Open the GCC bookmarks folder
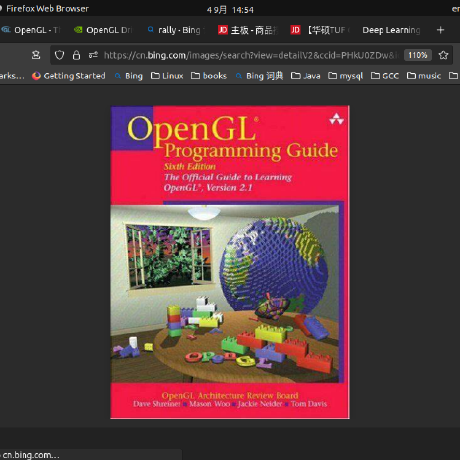The image size is (460, 460). click(x=385, y=76)
